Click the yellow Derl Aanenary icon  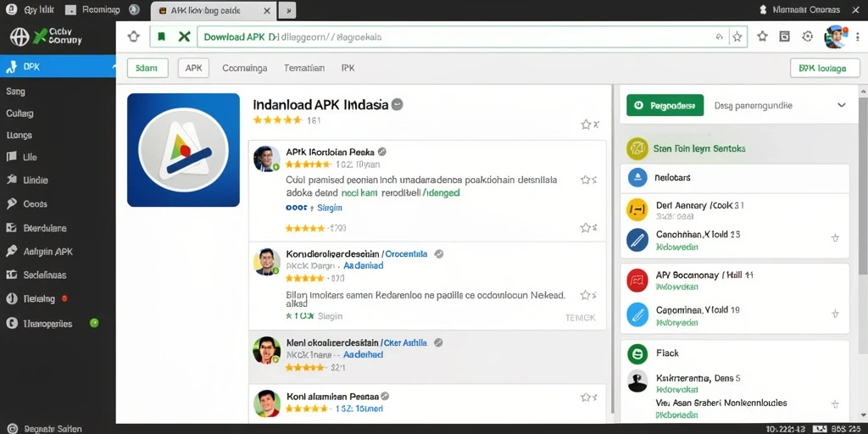[637, 210]
